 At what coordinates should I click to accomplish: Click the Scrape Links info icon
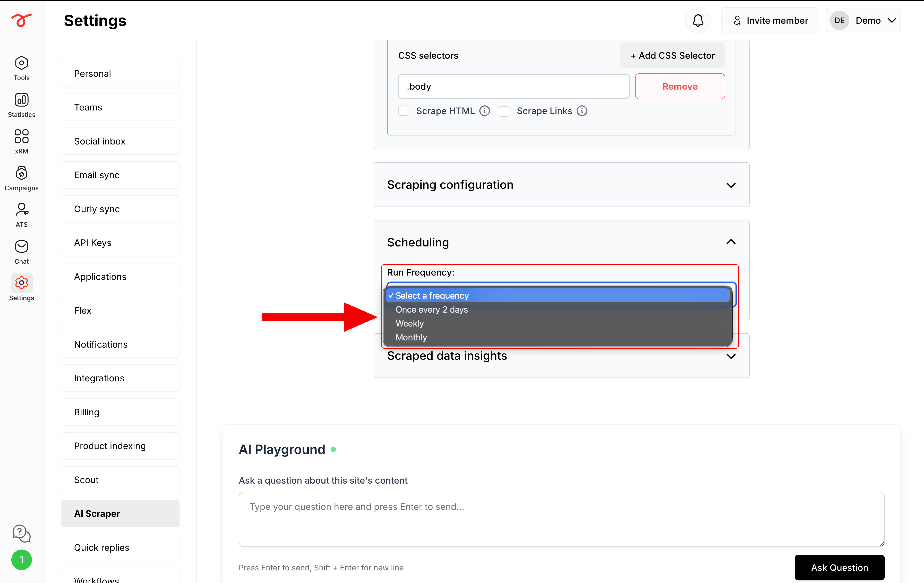coord(582,111)
